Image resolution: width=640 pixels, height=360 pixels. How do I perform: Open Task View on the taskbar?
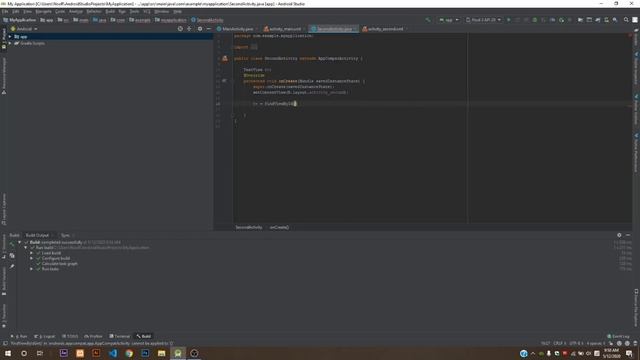(40, 353)
